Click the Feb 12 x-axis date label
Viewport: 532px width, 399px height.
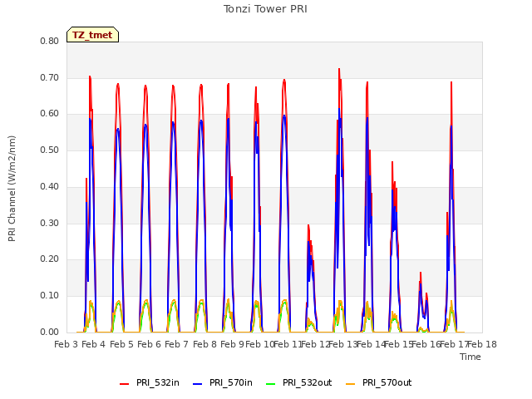click(316, 344)
